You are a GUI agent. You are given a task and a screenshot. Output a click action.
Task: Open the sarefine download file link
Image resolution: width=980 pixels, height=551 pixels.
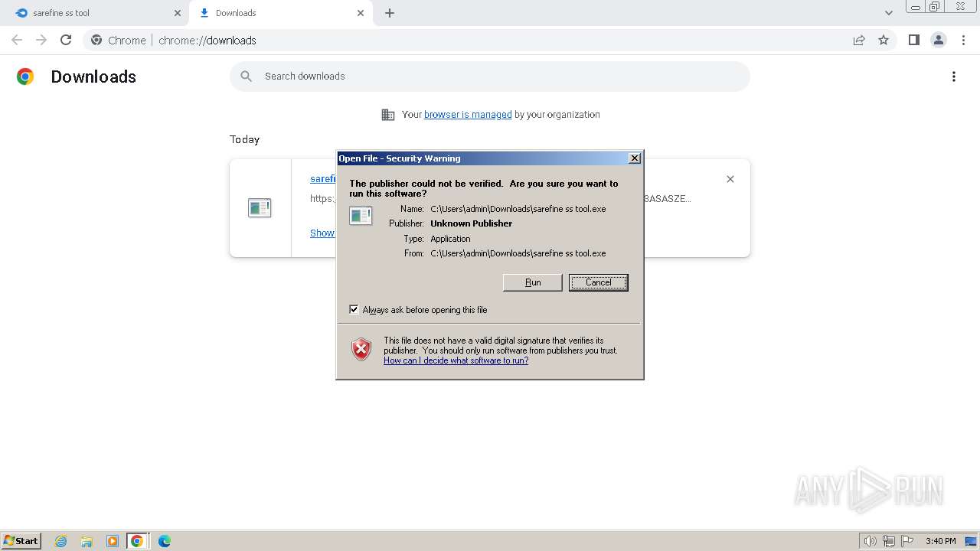pyautogui.click(x=323, y=178)
